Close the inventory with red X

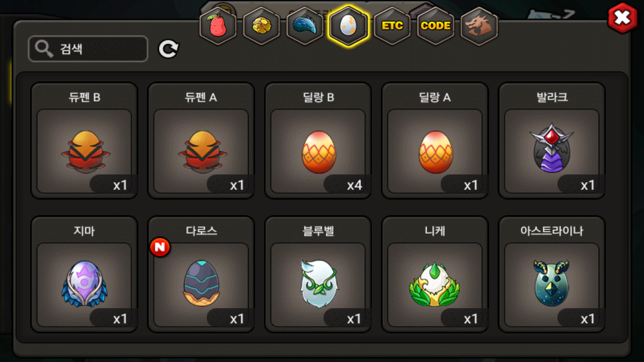coord(622,18)
